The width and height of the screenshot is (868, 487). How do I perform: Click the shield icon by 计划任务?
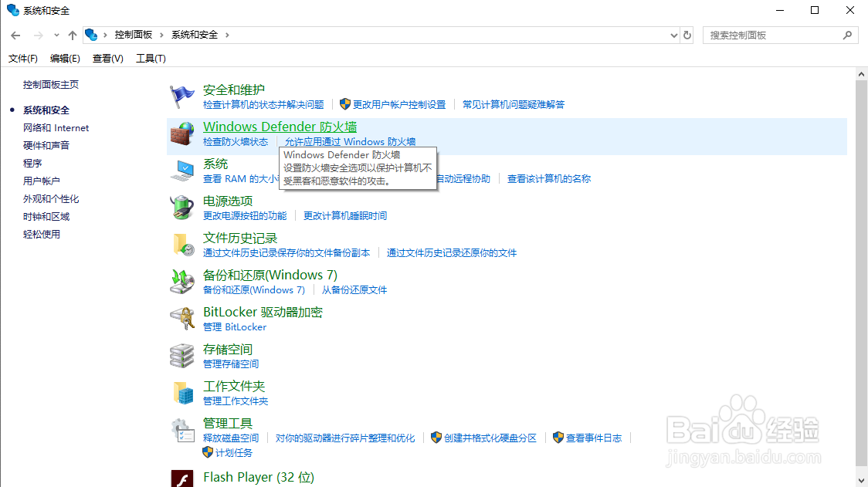(208, 452)
